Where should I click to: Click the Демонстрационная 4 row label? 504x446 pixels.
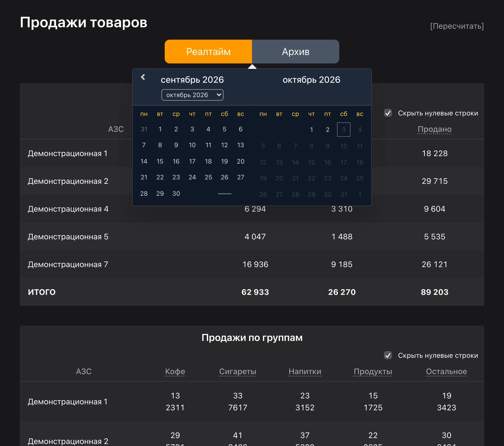pos(68,209)
